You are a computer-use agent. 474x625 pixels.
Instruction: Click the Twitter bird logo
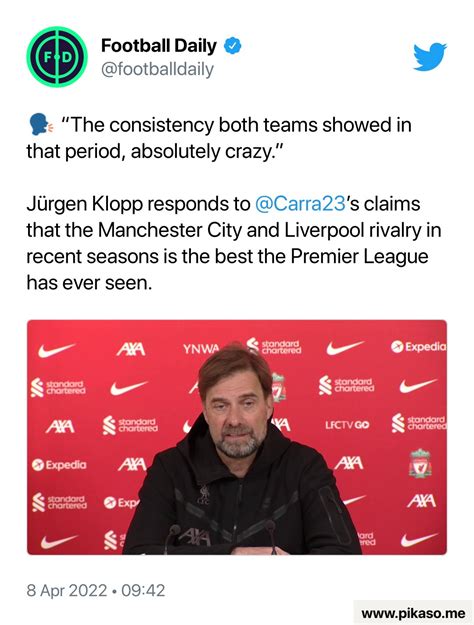(x=430, y=57)
